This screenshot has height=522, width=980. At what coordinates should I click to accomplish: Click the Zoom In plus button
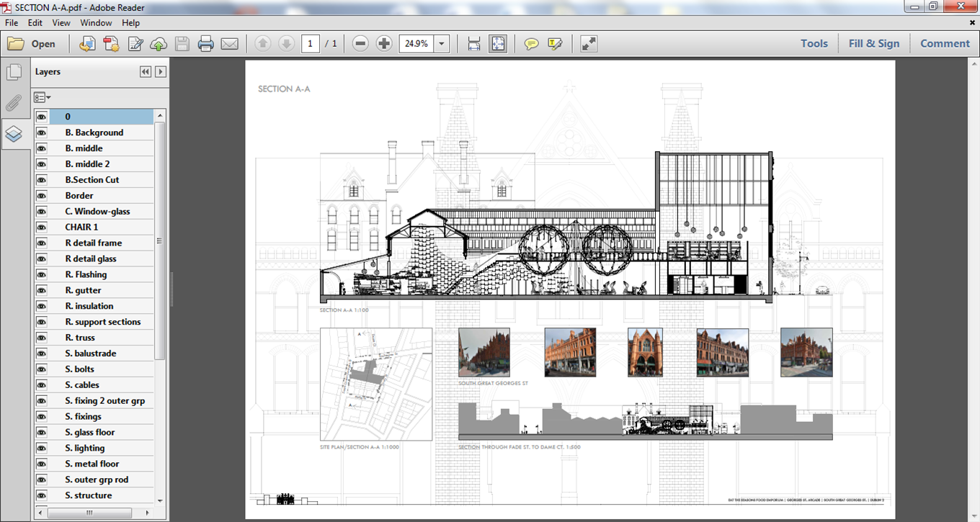click(x=384, y=44)
